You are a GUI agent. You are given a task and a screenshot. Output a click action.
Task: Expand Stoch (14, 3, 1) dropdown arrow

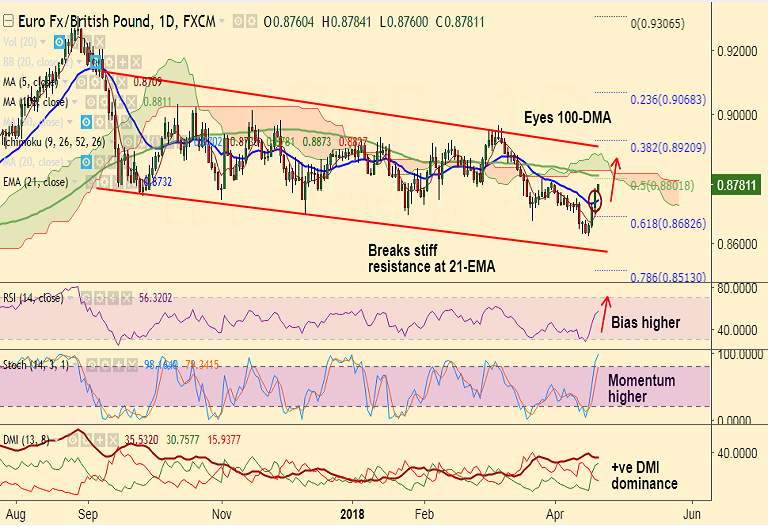coord(76,365)
